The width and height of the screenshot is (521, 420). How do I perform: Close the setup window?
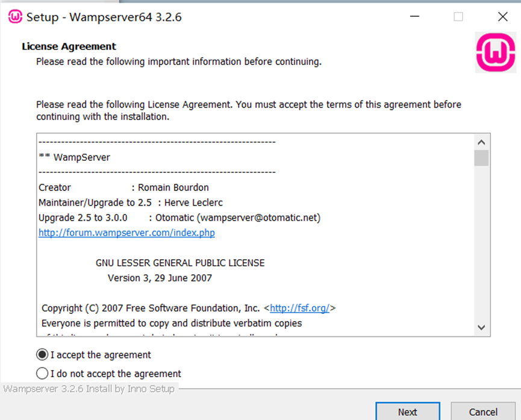(x=503, y=16)
